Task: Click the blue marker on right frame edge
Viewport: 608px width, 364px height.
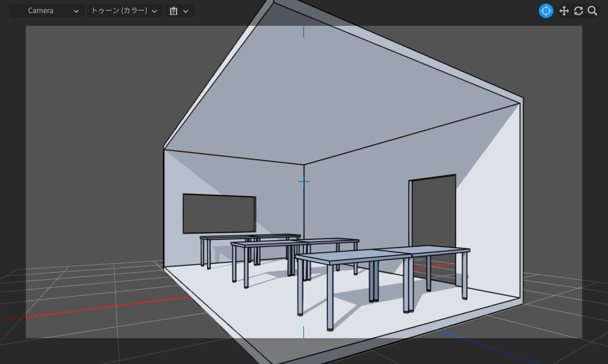Action: pos(576,181)
